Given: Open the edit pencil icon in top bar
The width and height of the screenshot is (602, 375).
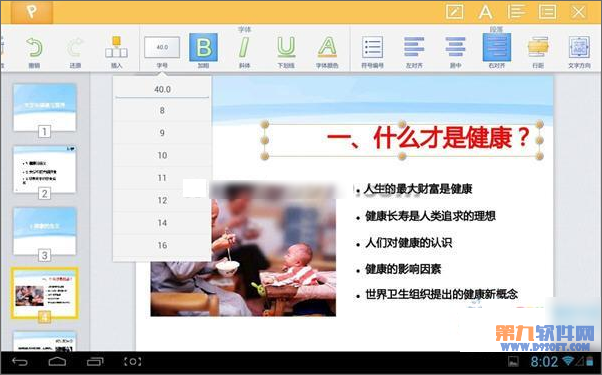Looking at the screenshot, I should 454,12.
